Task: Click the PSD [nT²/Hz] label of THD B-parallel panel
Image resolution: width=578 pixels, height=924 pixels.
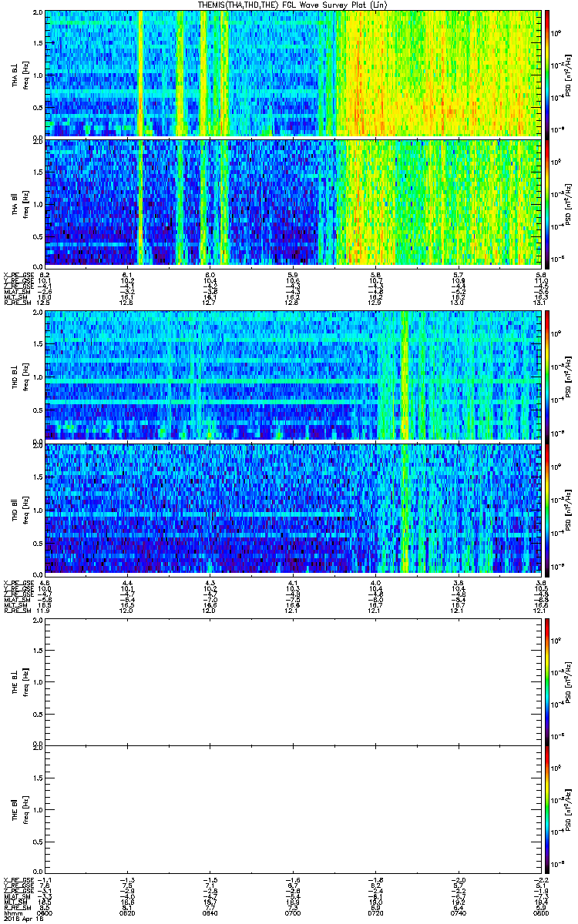Action: point(569,509)
